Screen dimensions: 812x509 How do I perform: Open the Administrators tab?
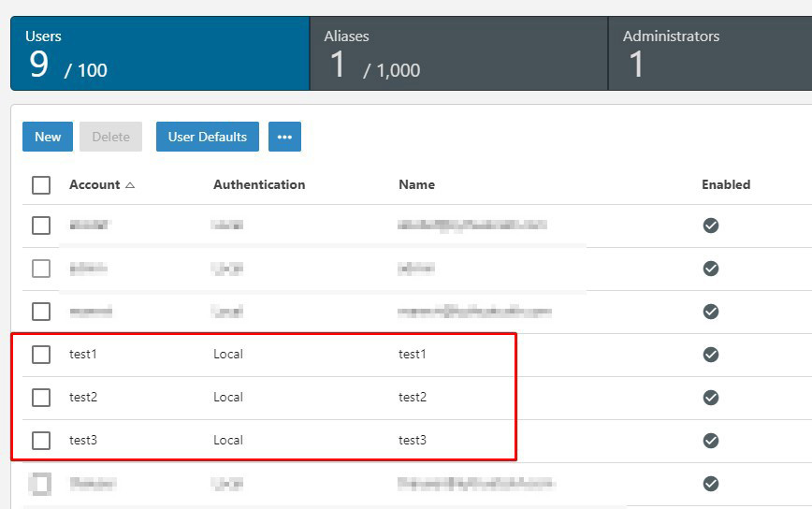(x=711, y=53)
